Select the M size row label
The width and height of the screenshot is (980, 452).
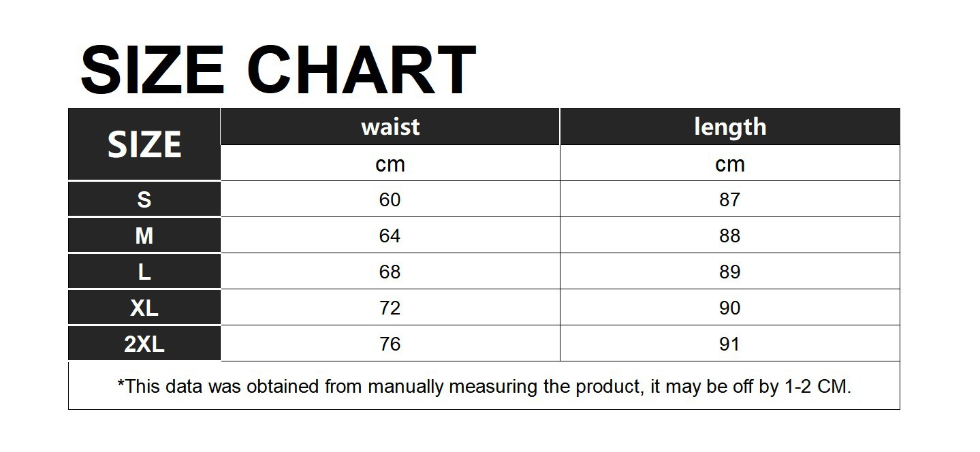tap(144, 236)
